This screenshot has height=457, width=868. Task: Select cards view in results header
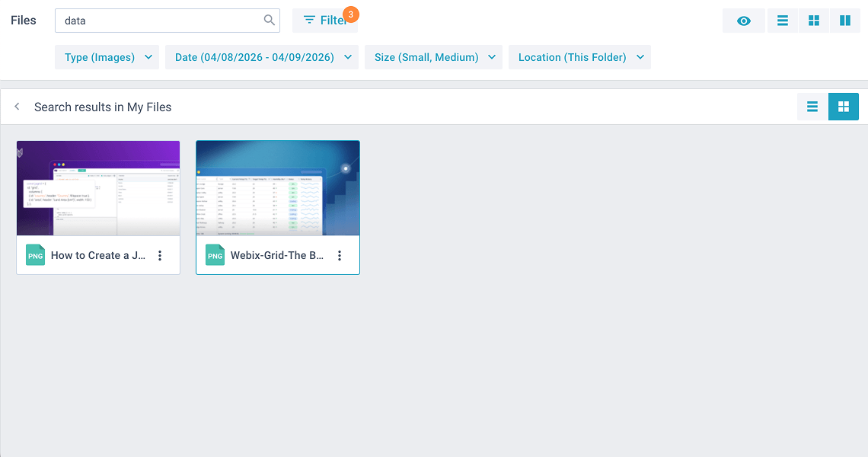[843, 107]
